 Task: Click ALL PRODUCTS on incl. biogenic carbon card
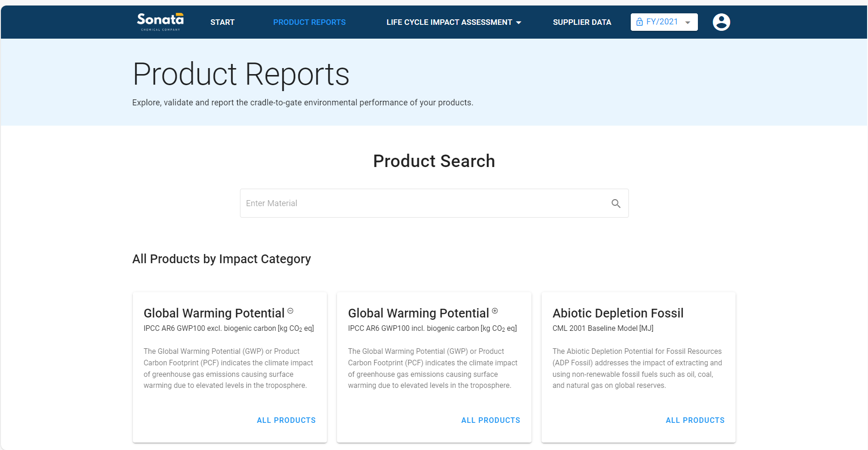pos(491,420)
